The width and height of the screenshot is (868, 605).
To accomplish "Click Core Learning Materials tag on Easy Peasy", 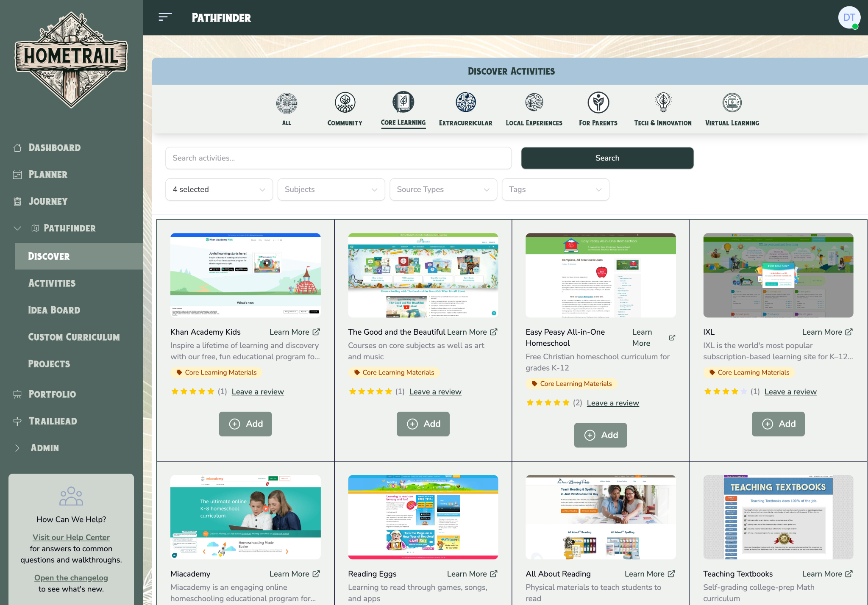I will tap(571, 383).
